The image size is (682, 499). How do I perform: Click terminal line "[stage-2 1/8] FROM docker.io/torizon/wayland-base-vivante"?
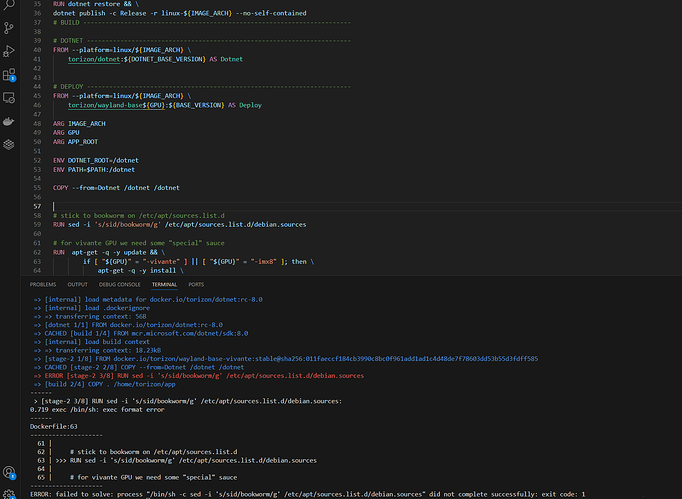[x=286, y=359]
